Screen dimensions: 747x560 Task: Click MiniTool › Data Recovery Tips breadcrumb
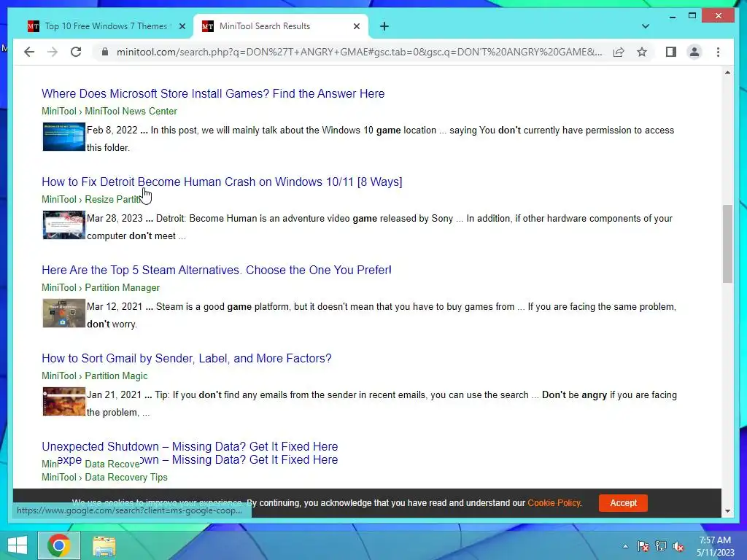(x=104, y=477)
